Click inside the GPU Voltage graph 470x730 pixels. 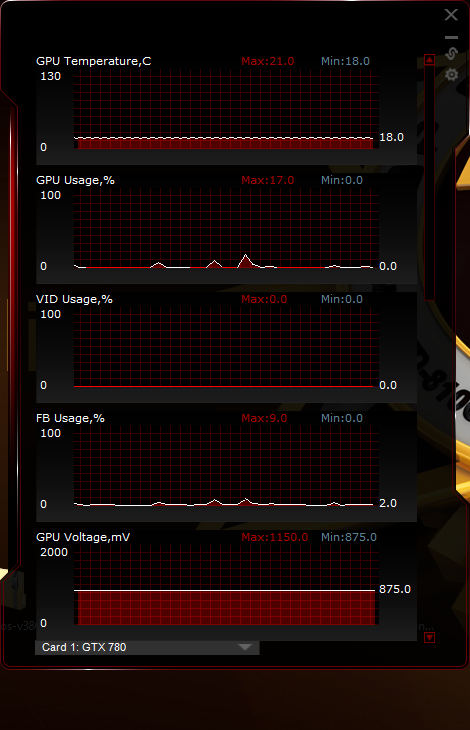[x=226, y=585]
